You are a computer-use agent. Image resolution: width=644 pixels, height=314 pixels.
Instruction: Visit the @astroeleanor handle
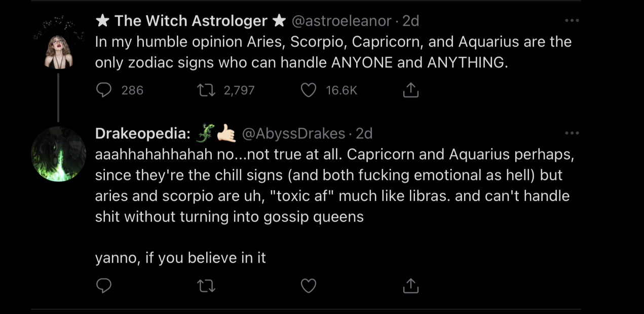click(342, 21)
